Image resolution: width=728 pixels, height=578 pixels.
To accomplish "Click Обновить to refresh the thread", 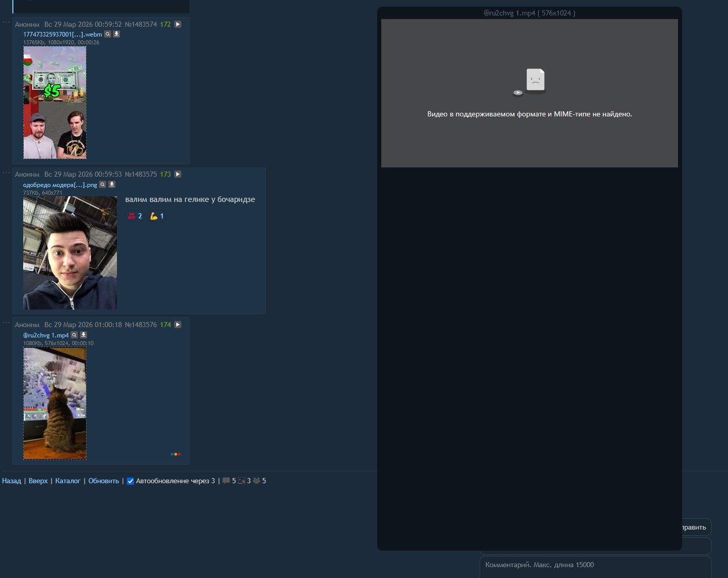I will 104,481.
